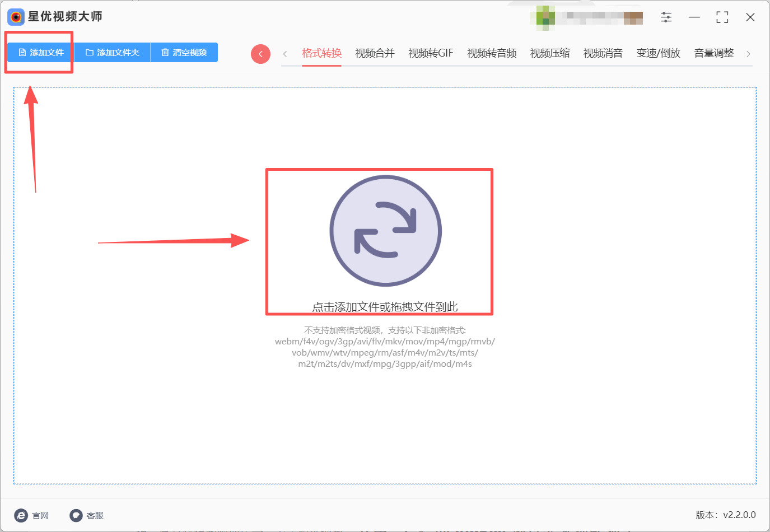The width and height of the screenshot is (770, 532).
Task: Click the left chevron beside the tab list
Action: click(x=285, y=54)
